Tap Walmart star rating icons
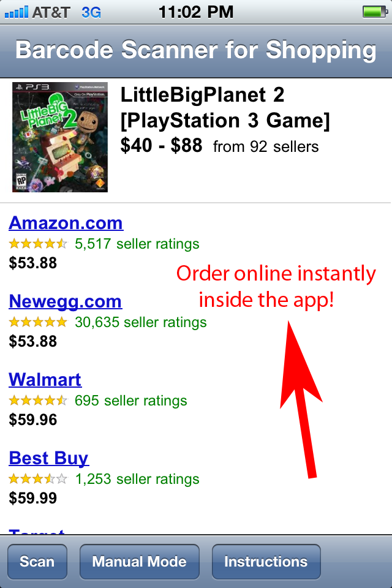The image size is (392, 588). (x=38, y=401)
